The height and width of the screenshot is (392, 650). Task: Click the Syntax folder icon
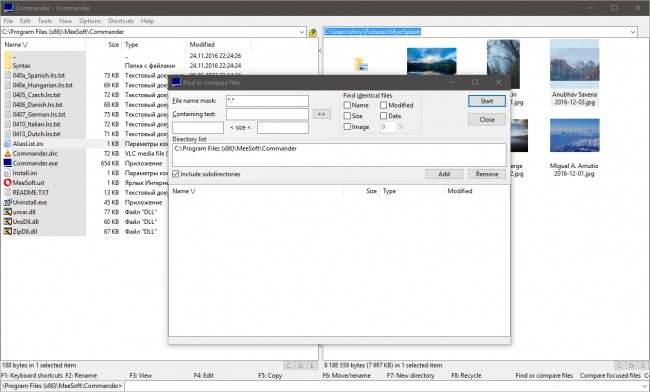click(x=7, y=65)
